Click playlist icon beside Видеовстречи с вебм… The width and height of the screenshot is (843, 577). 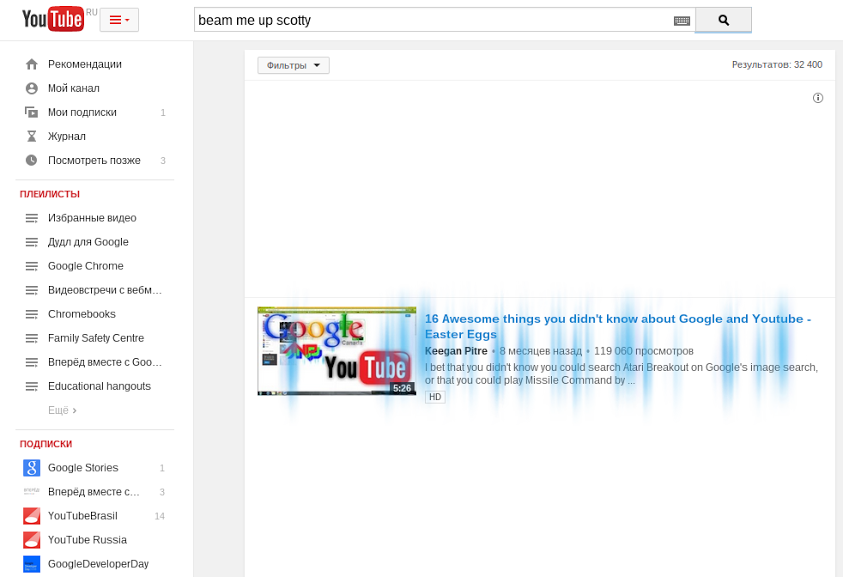[x=32, y=290]
